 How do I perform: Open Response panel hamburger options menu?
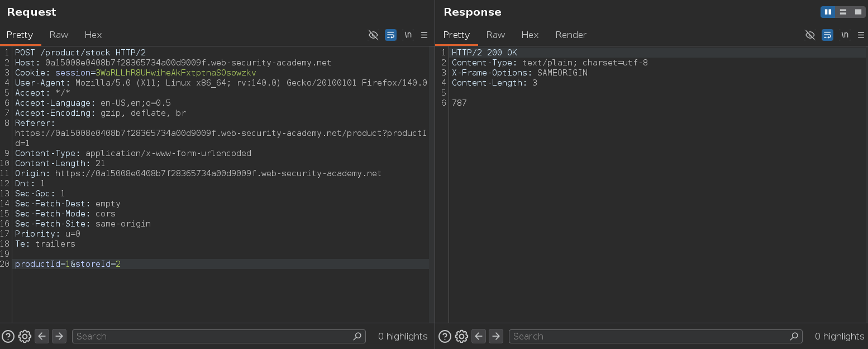point(861,35)
